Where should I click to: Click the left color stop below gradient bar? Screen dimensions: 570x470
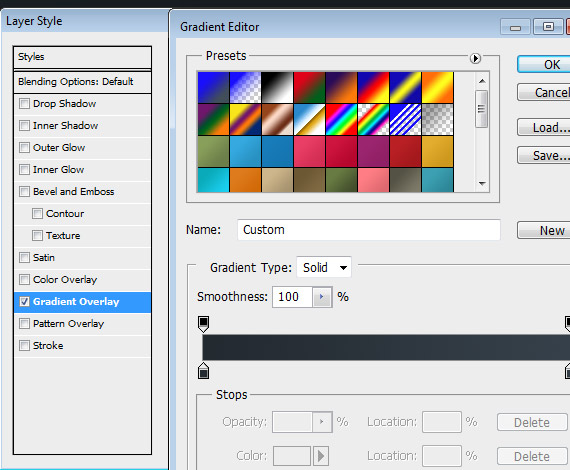pyautogui.click(x=204, y=370)
